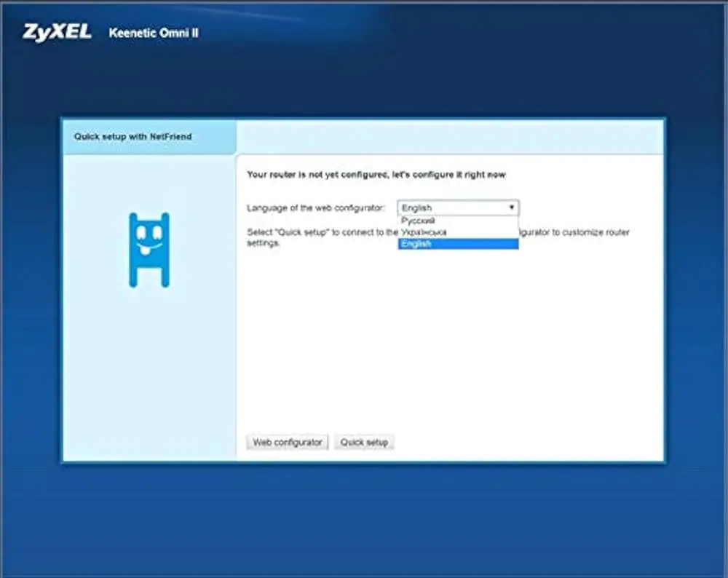Click the Keenetic Omni II model name
728x578 pixels.
pos(154,33)
